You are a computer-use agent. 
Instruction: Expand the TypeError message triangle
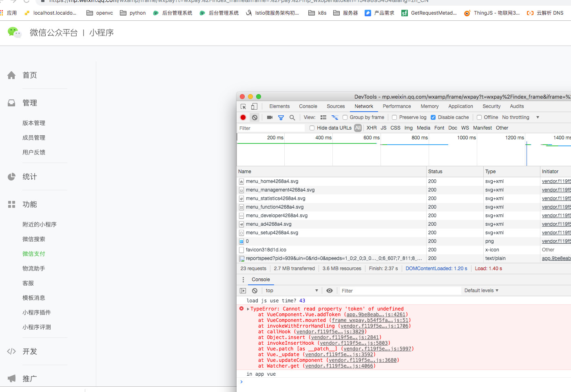tap(248, 309)
